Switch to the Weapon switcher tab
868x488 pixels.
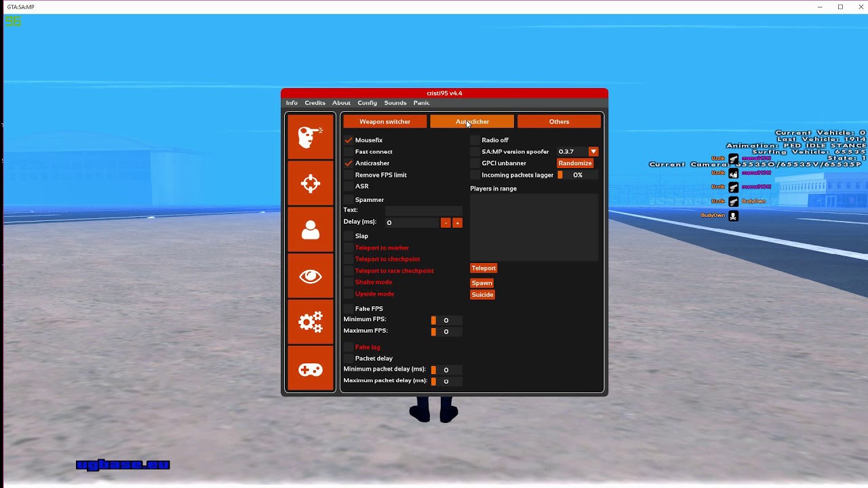coord(384,122)
